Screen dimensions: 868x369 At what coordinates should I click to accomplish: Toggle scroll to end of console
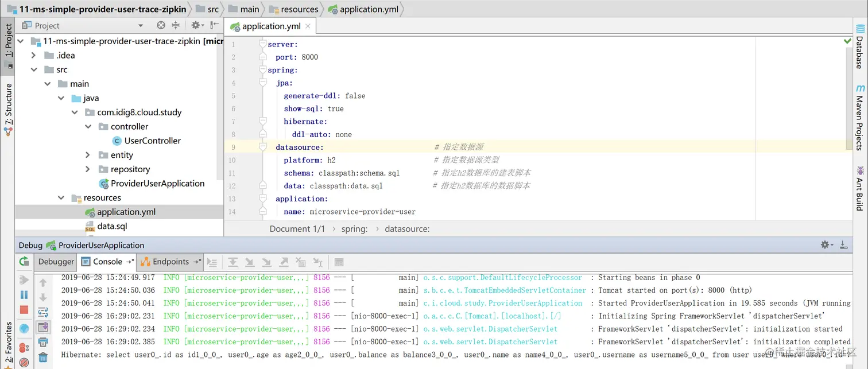(43, 327)
